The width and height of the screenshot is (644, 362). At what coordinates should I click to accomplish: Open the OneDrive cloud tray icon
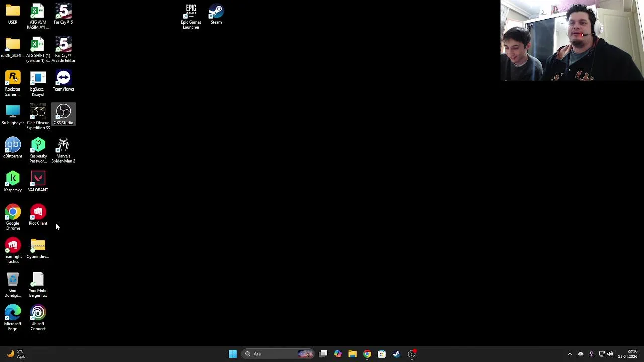click(581, 354)
